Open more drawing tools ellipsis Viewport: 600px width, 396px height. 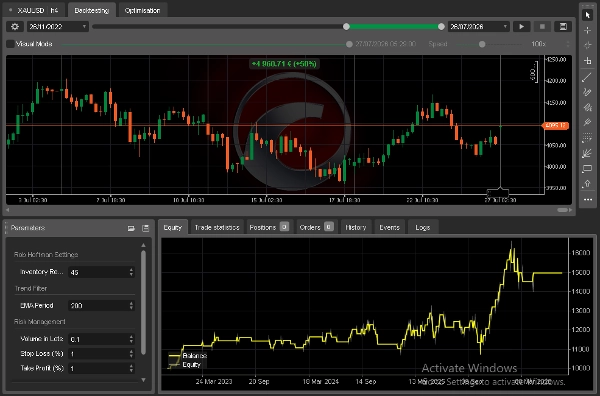click(x=587, y=200)
